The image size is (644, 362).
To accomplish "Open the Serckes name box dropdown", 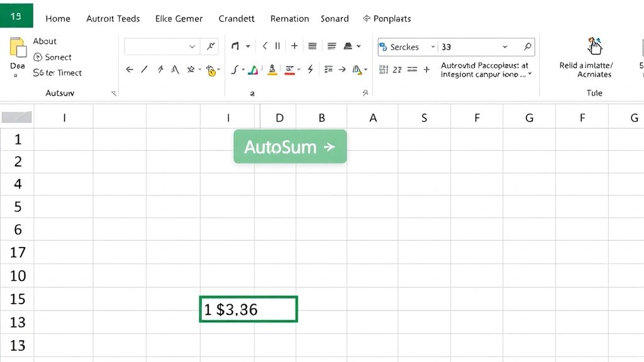I will (x=431, y=47).
